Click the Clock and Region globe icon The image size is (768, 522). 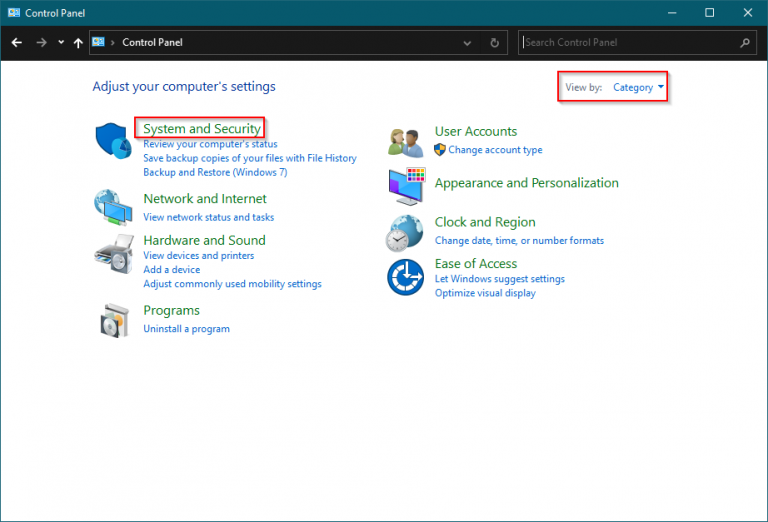pos(404,233)
